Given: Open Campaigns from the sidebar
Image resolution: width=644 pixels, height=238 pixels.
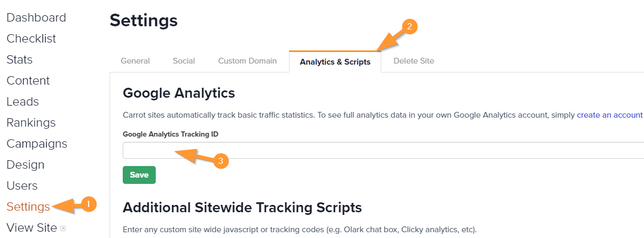Looking at the screenshot, I should pyautogui.click(x=37, y=144).
